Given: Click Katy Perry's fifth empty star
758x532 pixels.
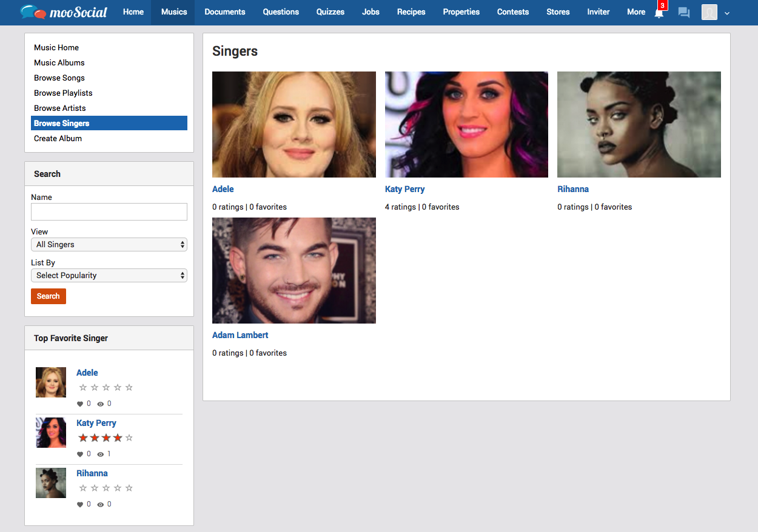Looking at the screenshot, I should tap(129, 437).
